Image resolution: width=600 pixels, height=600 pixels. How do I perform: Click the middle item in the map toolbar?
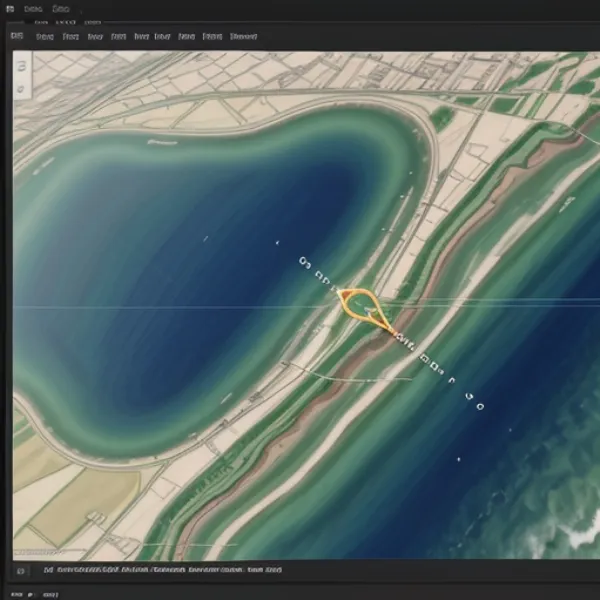pyautogui.click(x=141, y=36)
